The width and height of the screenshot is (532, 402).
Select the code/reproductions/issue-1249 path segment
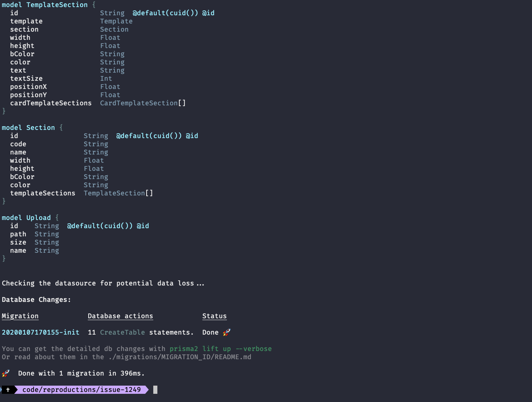[x=82, y=390]
